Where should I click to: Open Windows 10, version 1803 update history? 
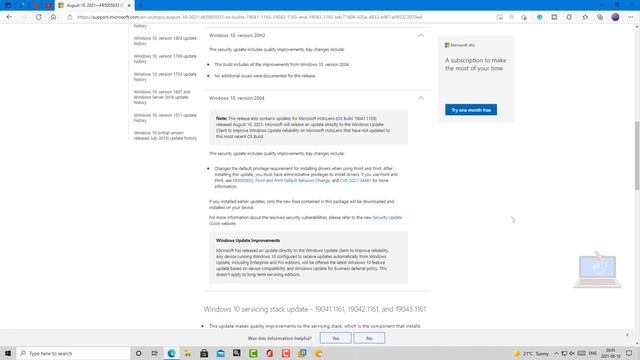pos(165,41)
